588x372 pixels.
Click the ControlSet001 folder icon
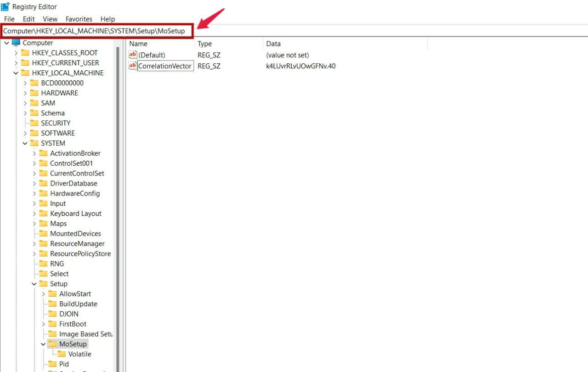[43, 163]
